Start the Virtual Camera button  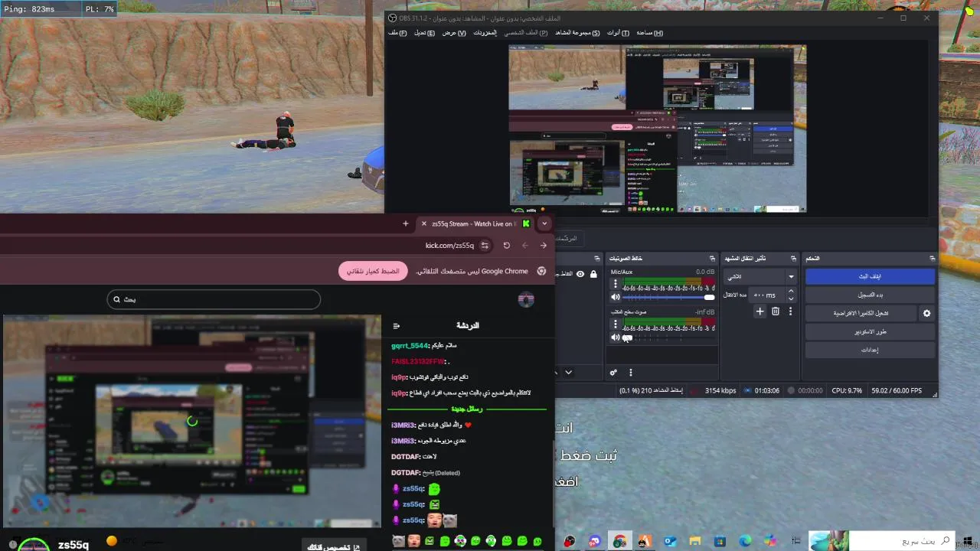point(861,314)
